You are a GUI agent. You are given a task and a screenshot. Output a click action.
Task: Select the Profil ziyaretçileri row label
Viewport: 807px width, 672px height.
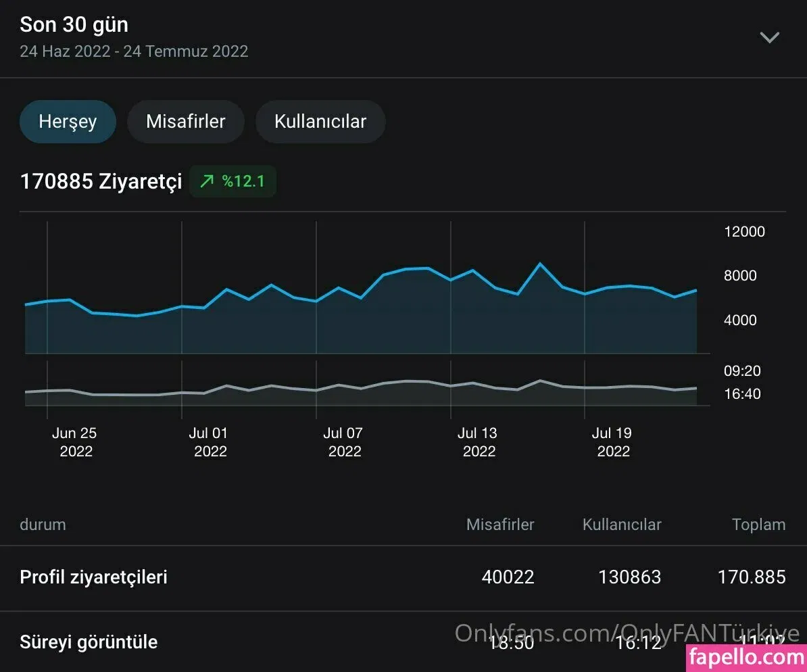click(93, 577)
